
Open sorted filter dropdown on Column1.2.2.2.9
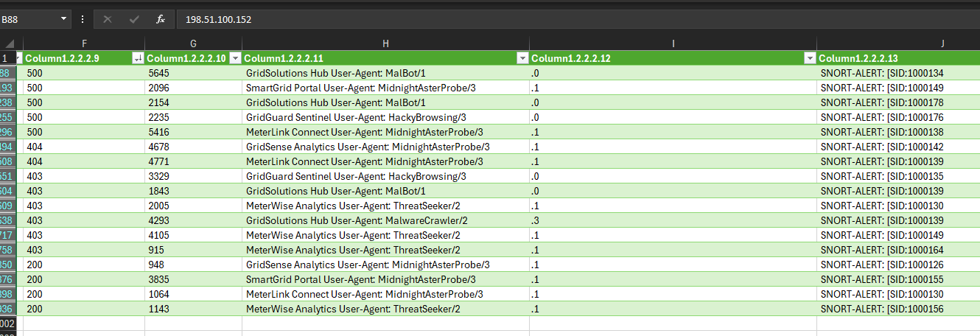point(137,58)
